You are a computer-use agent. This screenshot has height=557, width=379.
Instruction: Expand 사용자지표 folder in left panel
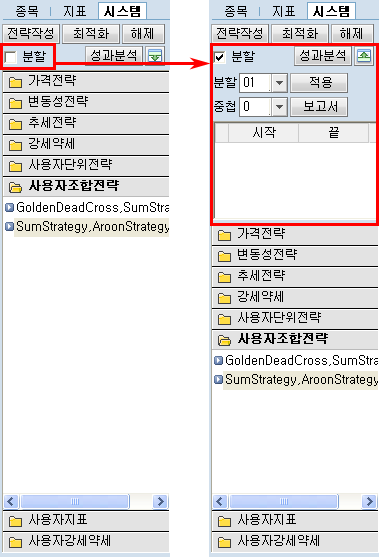pos(86,521)
